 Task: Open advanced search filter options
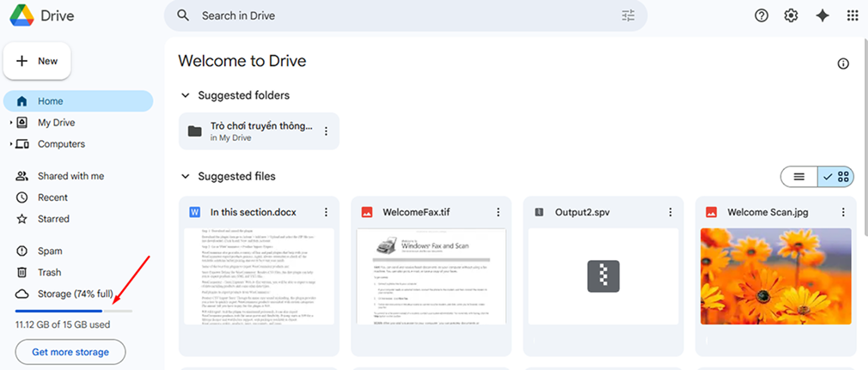click(628, 15)
